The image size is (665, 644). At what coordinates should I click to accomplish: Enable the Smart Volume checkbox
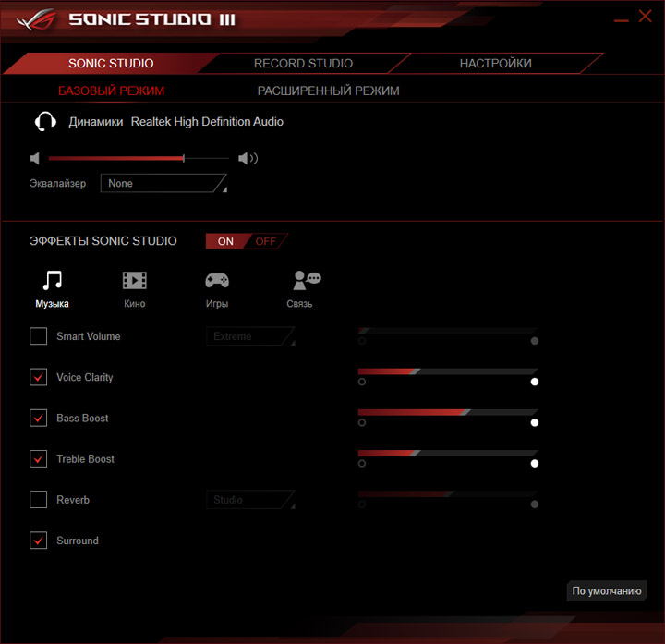point(38,336)
